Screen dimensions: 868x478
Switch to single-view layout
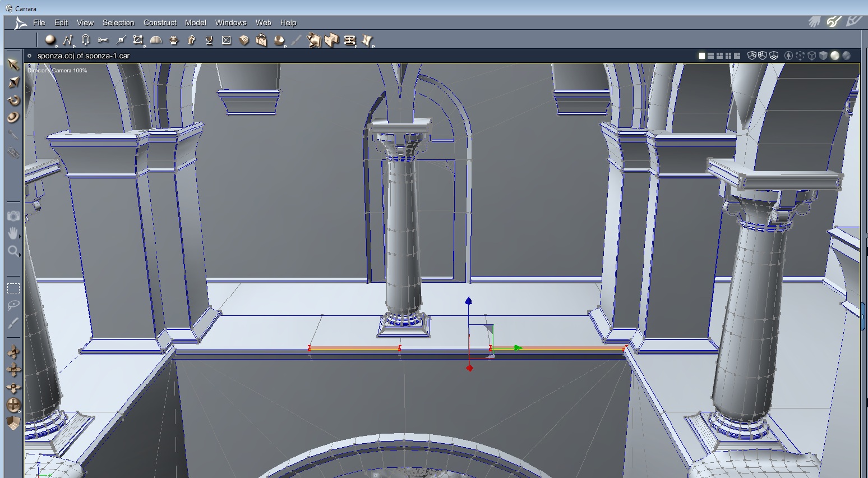pyautogui.click(x=702, y=56)
